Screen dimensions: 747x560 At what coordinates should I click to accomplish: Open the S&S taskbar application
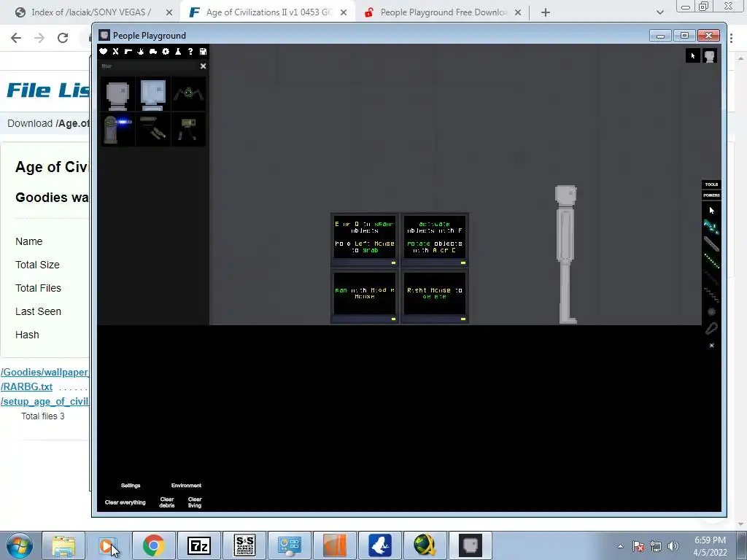(245, 545)
